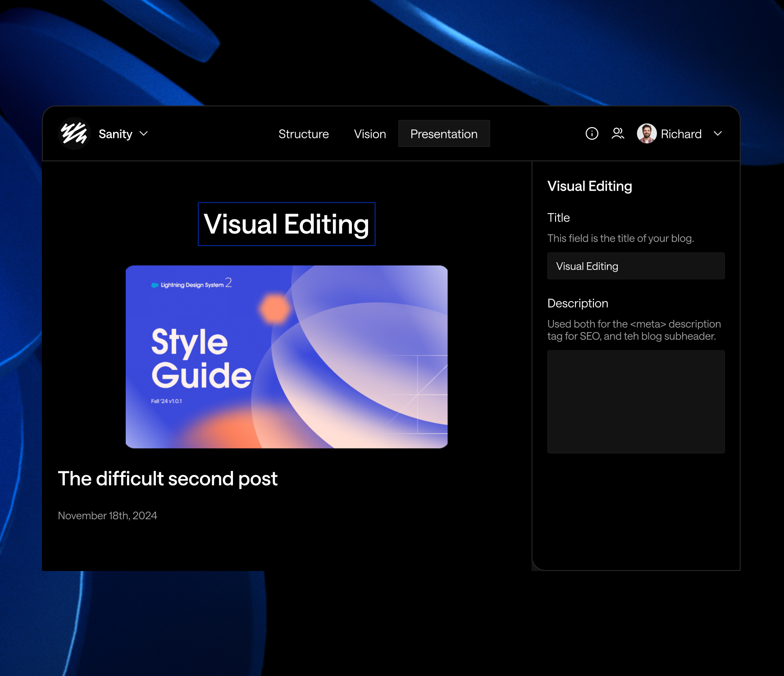The image size is (784, 676).
Task: Click the Title field label
Action: 558,218
